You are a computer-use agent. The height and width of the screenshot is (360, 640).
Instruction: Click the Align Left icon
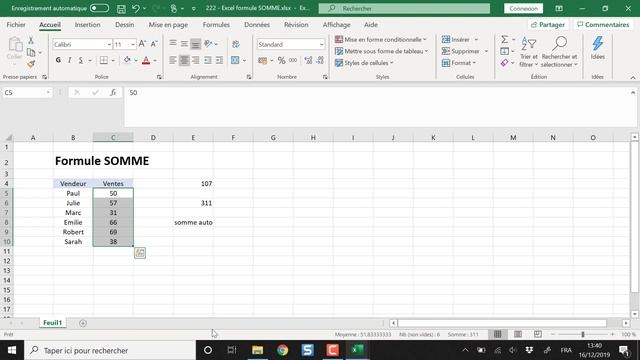coord(173,60)
